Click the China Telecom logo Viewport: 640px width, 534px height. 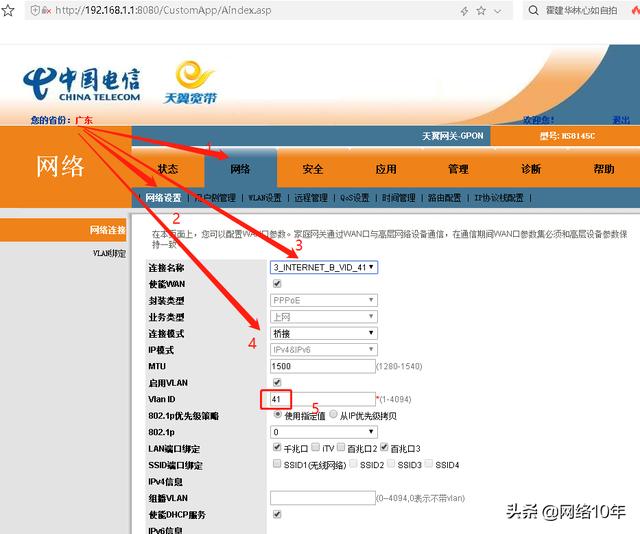tap(82, 84)
